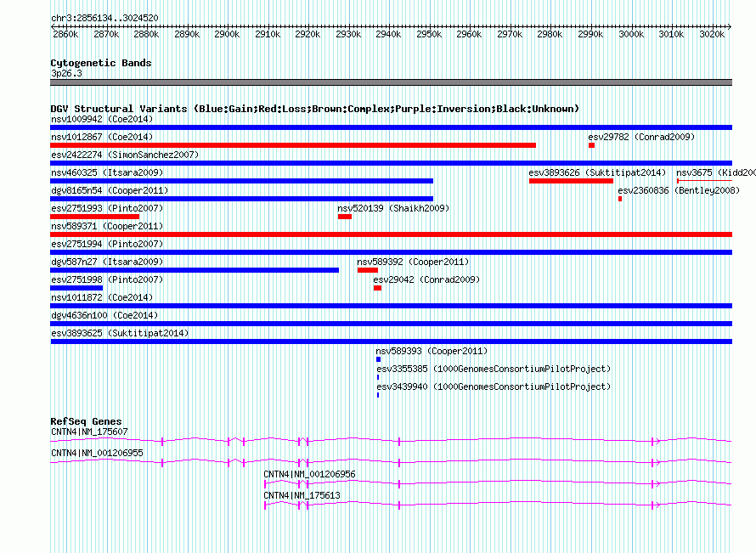This screenshot has width=756, height=553.
Task: Click the blue bar under dgv587n27
Action: pos(195,270)
